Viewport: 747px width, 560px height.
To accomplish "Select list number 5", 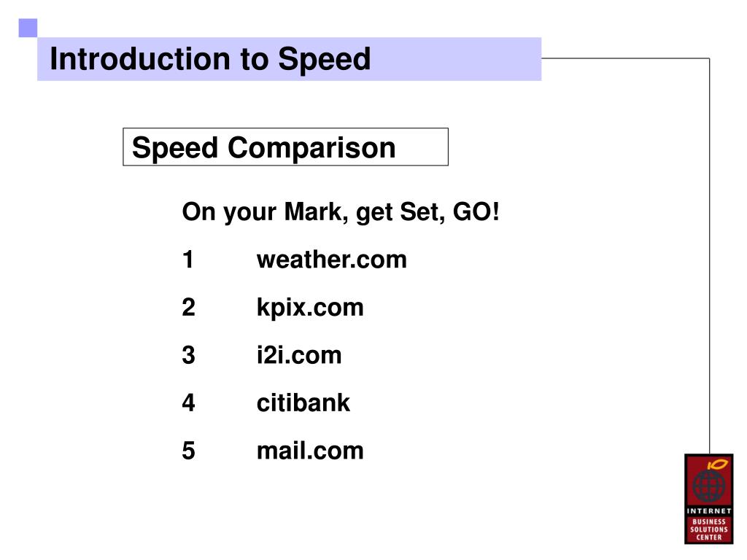I will 188,451.
